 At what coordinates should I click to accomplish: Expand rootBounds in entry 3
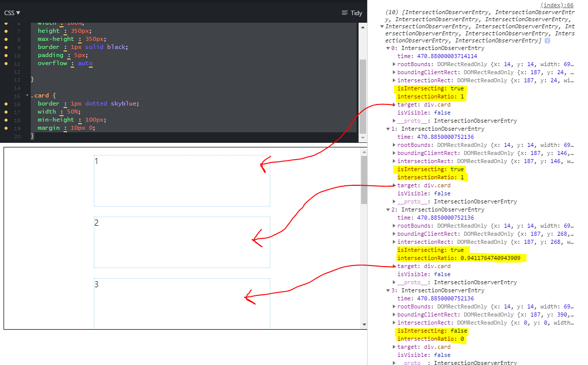click(394, 306)
